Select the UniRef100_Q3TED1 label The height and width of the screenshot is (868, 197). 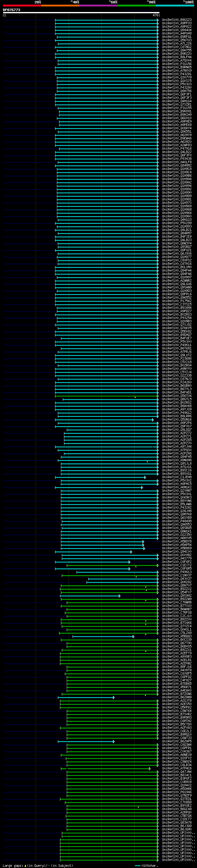[177, 799]
